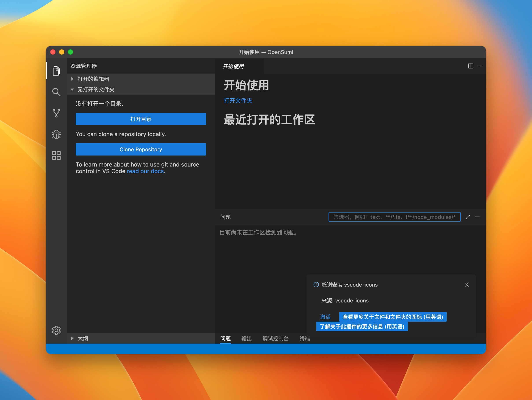The height and width of the screenshot is (400, 532).
Task: Switch to the 输出 panel tab
Action: click(246, 338)
